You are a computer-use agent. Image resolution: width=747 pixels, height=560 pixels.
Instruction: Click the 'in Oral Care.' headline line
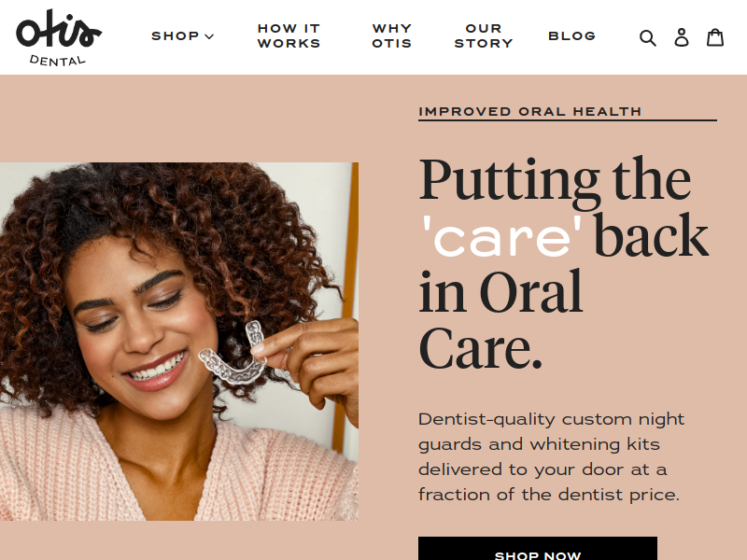click(x=500, y=319)
